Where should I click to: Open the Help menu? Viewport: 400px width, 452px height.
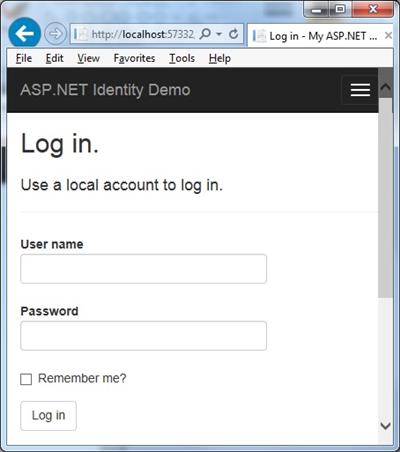220,58
